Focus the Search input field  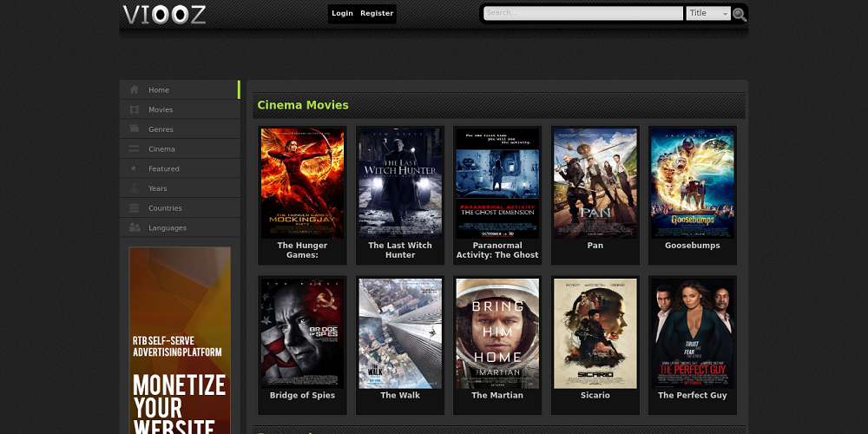(583, 13)
